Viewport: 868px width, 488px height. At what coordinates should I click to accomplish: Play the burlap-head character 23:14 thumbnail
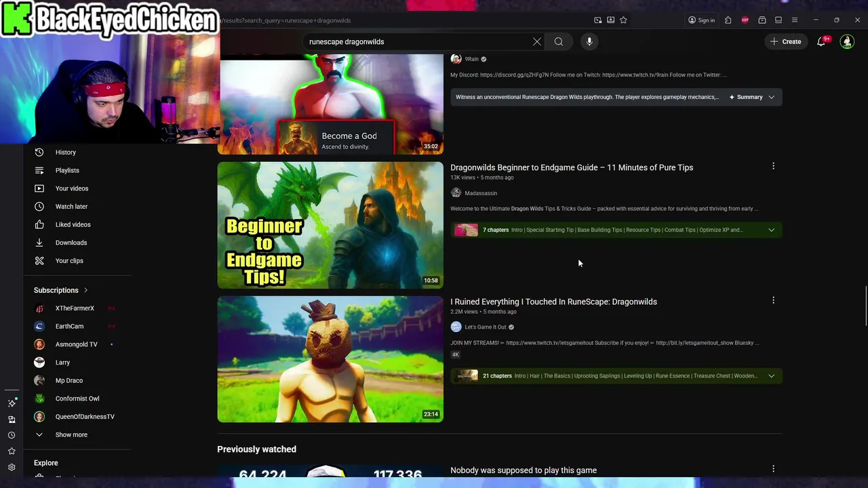[330, 359]
